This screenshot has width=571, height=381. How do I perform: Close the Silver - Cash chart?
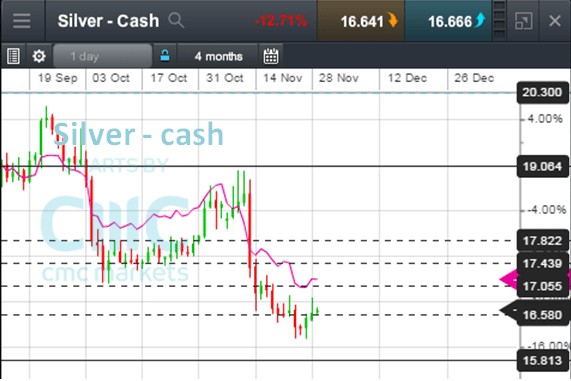point(555,21)
